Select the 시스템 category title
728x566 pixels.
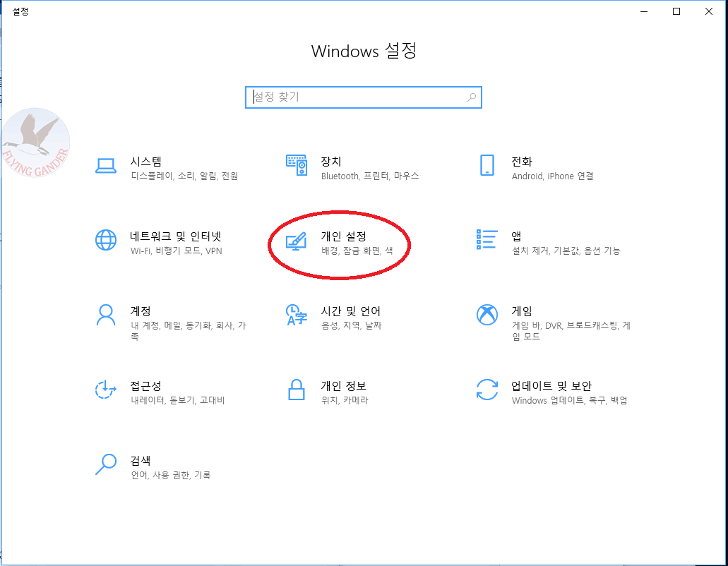(x=146, y=162)
